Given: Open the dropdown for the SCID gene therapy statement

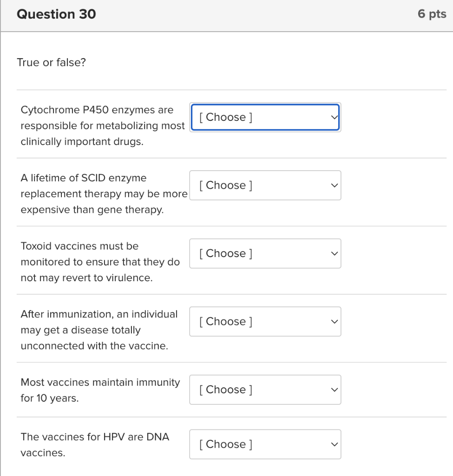Looking at the screenshot, I should coord(265,185).
